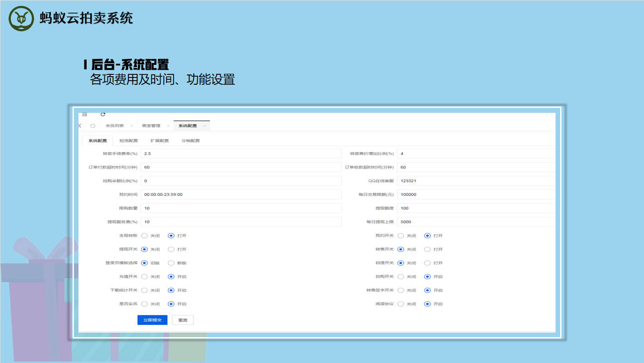Click the left scroll arrow for tabs
644x363 pixels.
pyautogui.click(x=80, y=126)
